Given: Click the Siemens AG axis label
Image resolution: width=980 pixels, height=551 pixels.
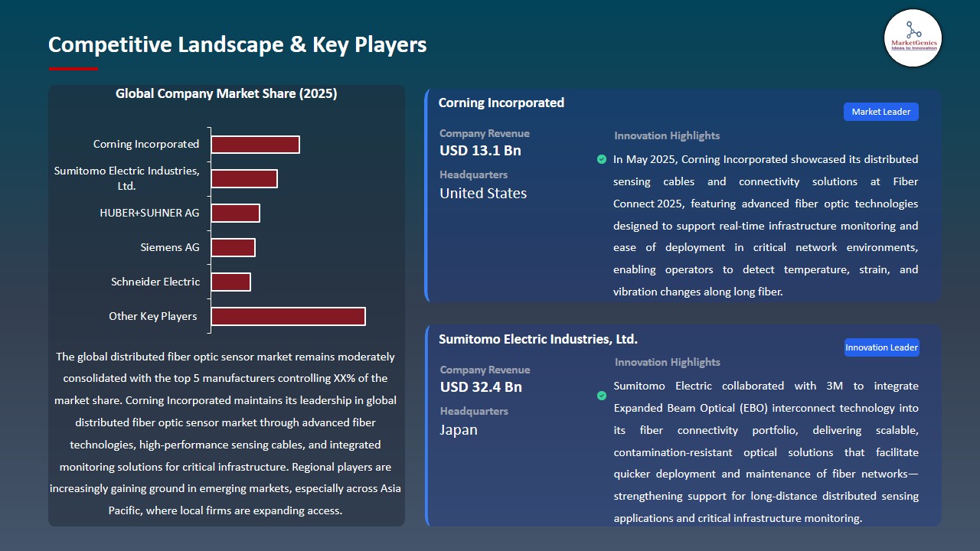Looking at the screenshot, I should click(x=170, y=247).
